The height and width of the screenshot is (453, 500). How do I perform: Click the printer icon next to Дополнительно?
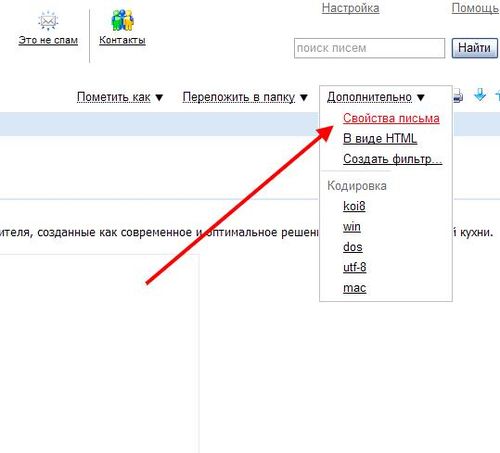(x=458, y=96)
